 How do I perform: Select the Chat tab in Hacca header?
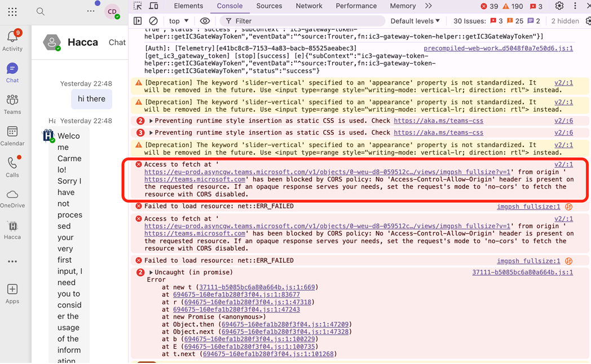click(117, 42)
